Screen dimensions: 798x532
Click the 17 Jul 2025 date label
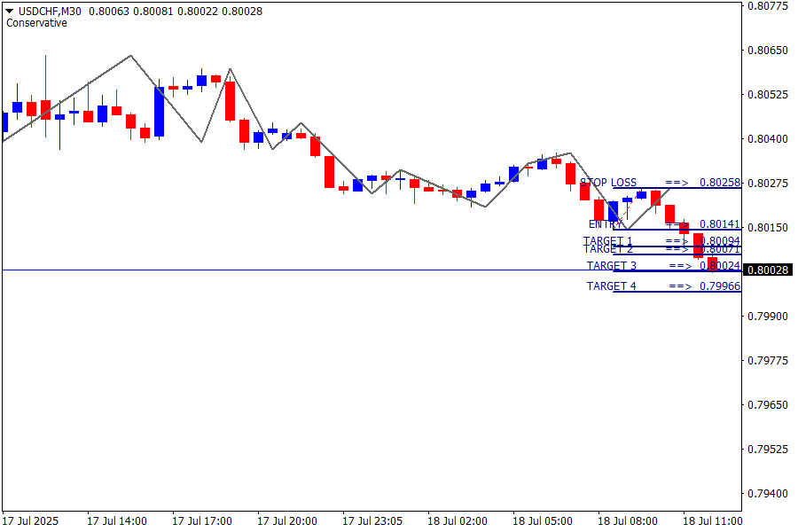[x=30, y=521]
